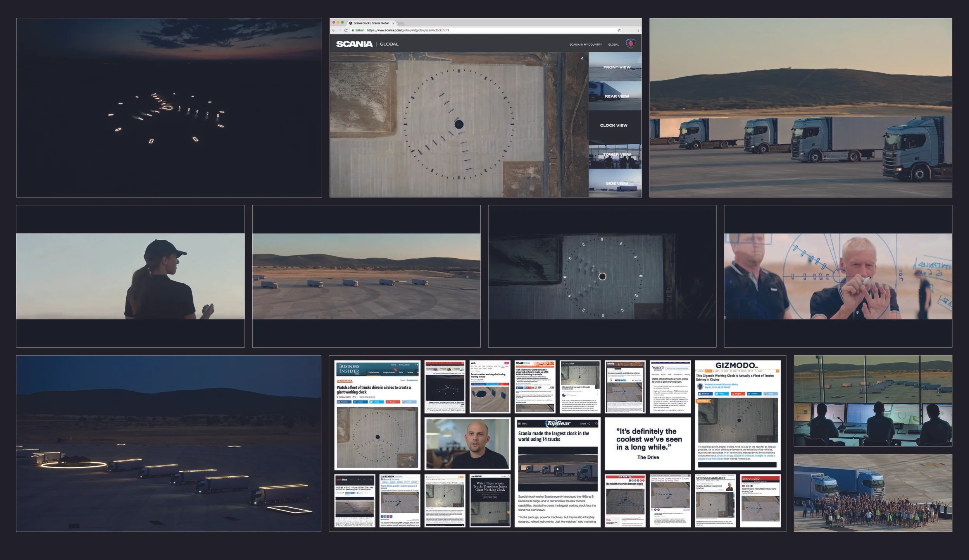Click the Global navigation link

click(x=613, y=45)
